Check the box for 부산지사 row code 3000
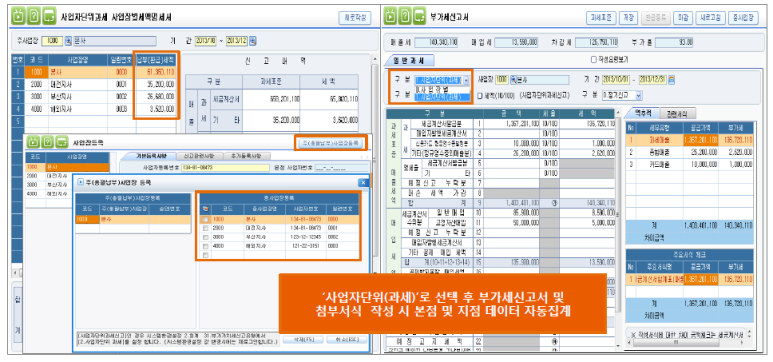 click(205, 237)
